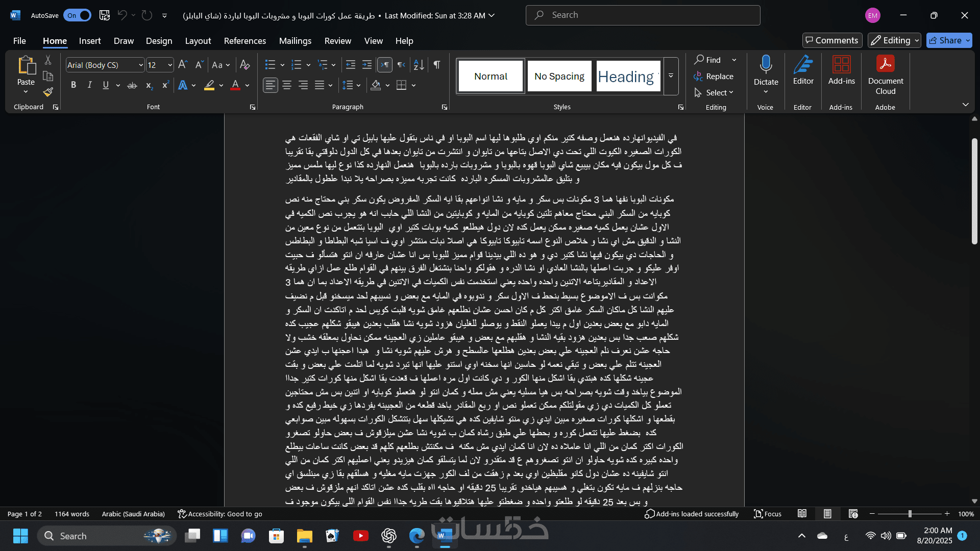This screenshot has height=551, width=980.
Task: Toggle the AutoSave switch off
Action: click(x=78, y=15)
